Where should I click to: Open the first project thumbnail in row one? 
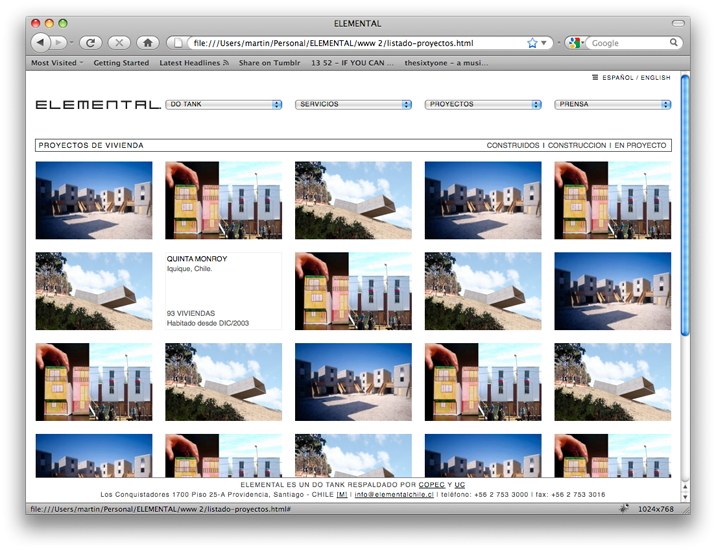94,200
